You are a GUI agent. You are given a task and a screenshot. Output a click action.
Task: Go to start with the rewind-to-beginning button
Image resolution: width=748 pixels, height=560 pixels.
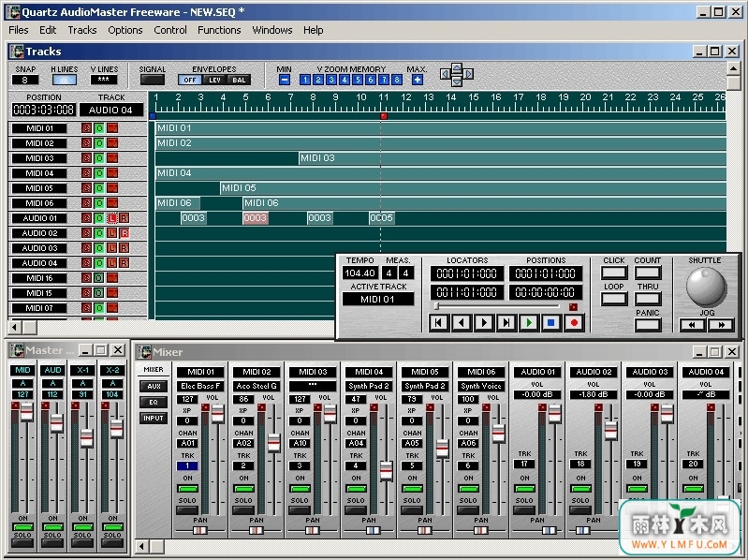point(438,323)
